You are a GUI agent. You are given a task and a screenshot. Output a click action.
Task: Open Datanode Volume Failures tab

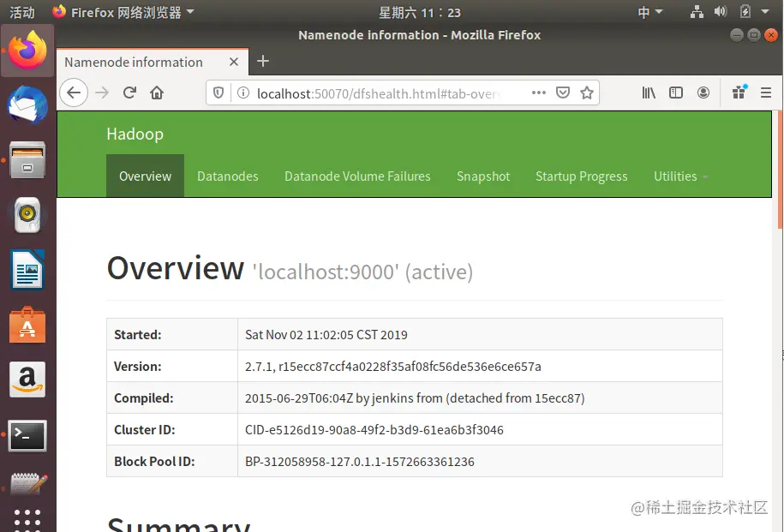[x=357, y=176]
